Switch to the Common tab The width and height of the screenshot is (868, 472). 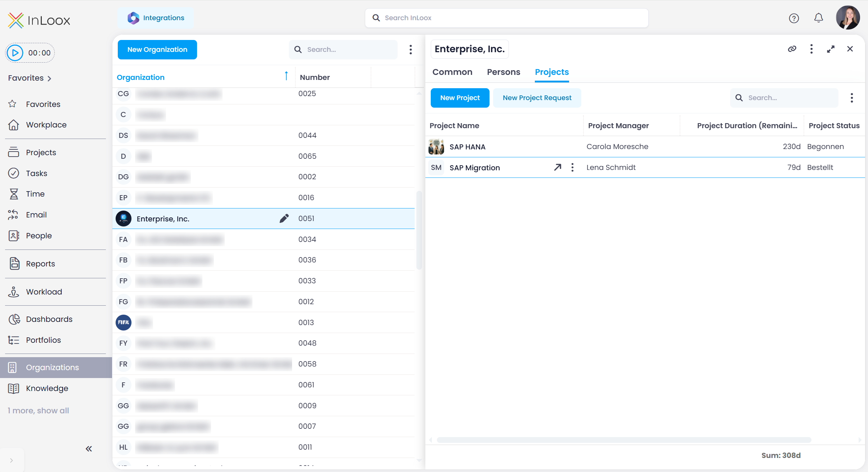point(452,72)
